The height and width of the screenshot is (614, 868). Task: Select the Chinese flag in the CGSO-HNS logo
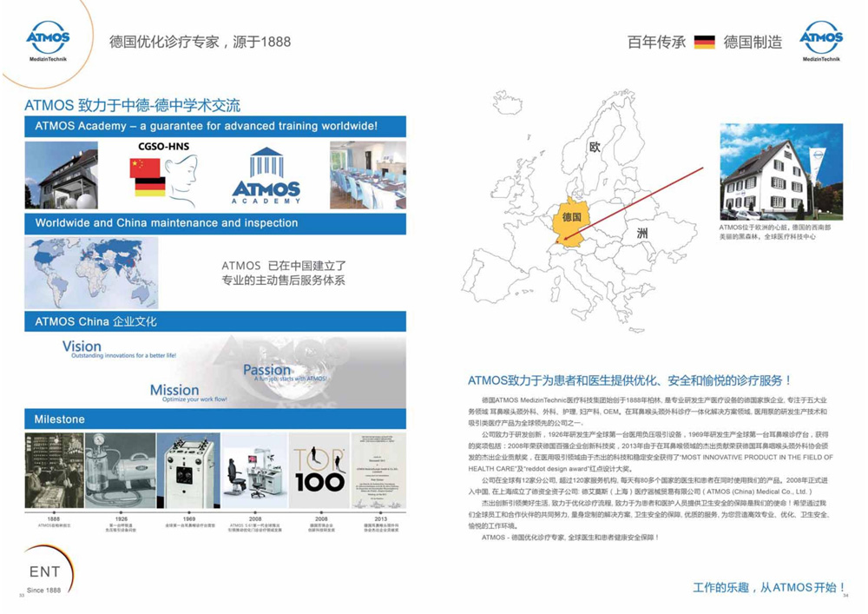(144, 168)
